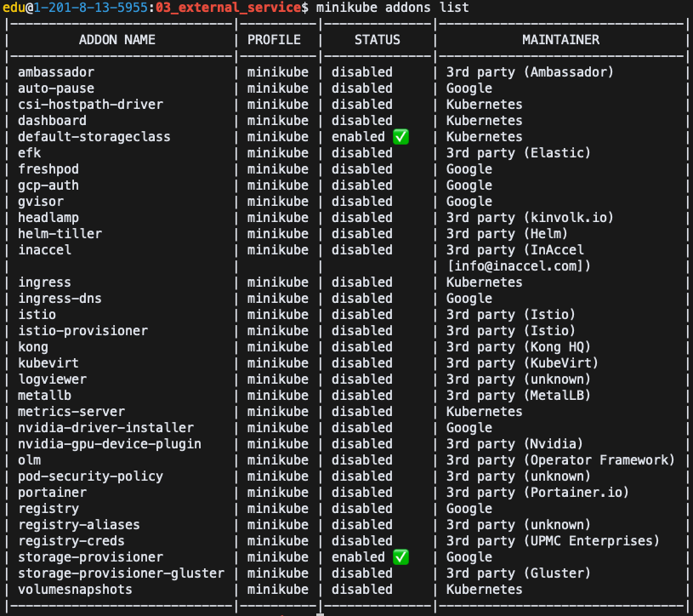The width and height of the screenshot is (693, 616).
Task: Click 'Kubernetes' maintainer in the volumesnapshots row
Action: (484, 589)
